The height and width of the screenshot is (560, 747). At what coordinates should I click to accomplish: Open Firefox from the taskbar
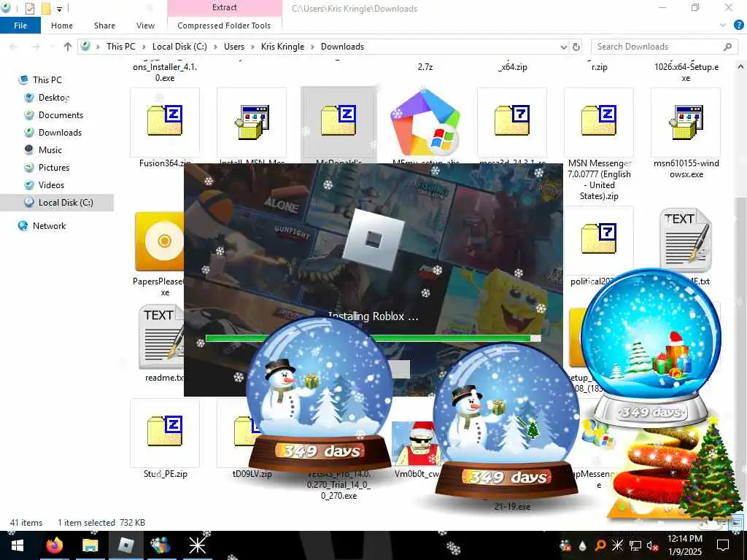pos(55,545)
